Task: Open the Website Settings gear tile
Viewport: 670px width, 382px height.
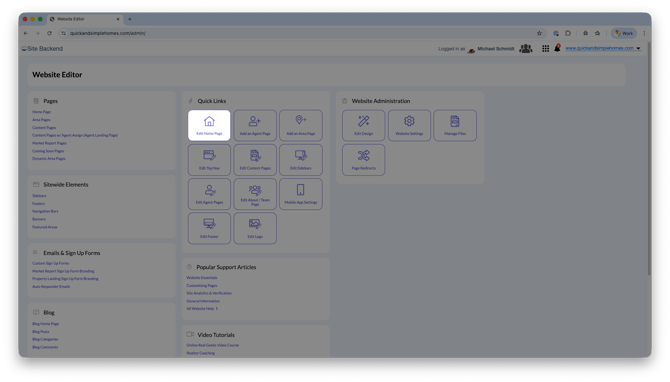Action: 409,125
